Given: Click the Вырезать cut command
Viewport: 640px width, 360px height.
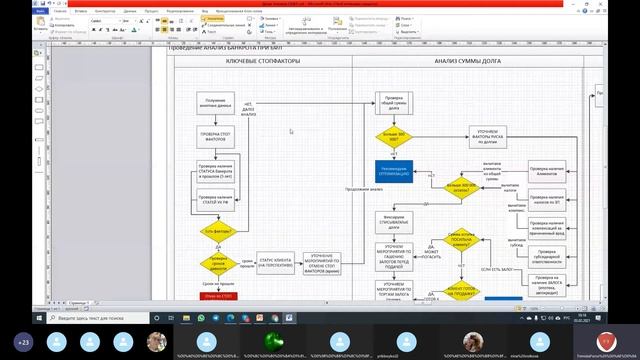Looking at the screenshot, I should [x=60, y=19].
